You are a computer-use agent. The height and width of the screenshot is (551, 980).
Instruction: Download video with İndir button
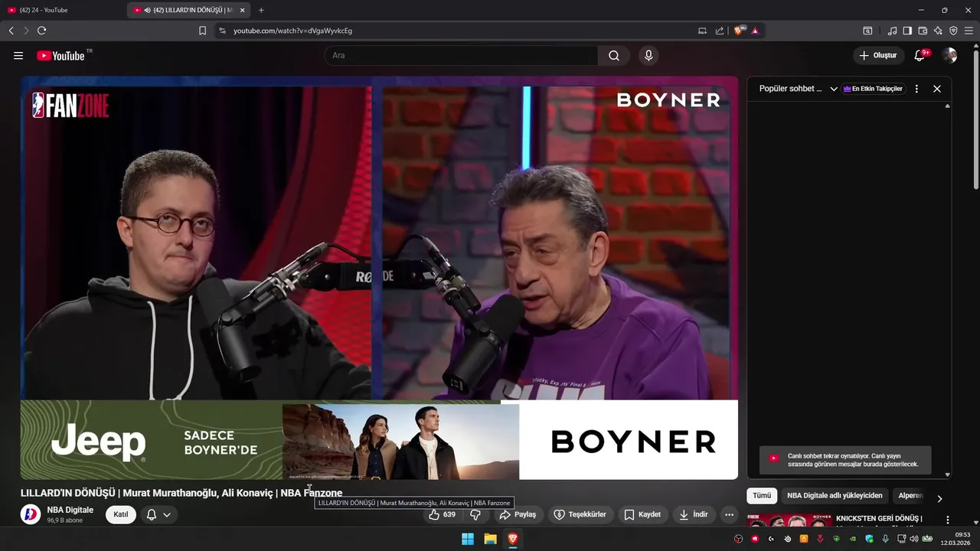click(x=693, y=514)
